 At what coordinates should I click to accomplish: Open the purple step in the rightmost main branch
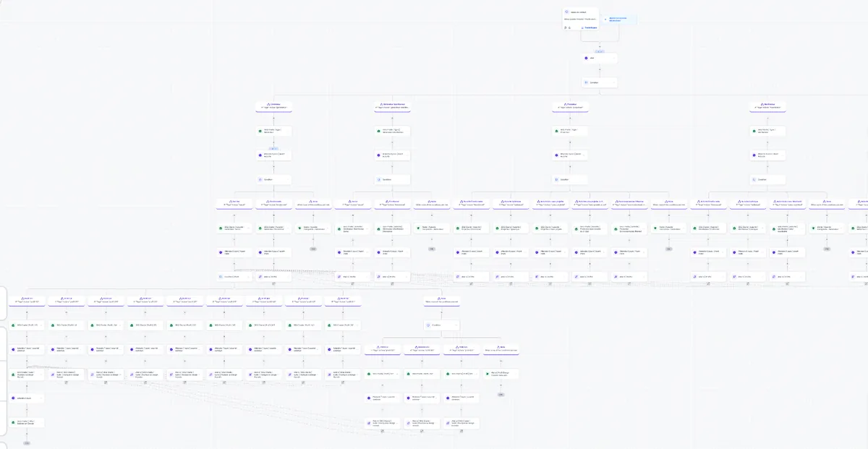tap(769, 155)
